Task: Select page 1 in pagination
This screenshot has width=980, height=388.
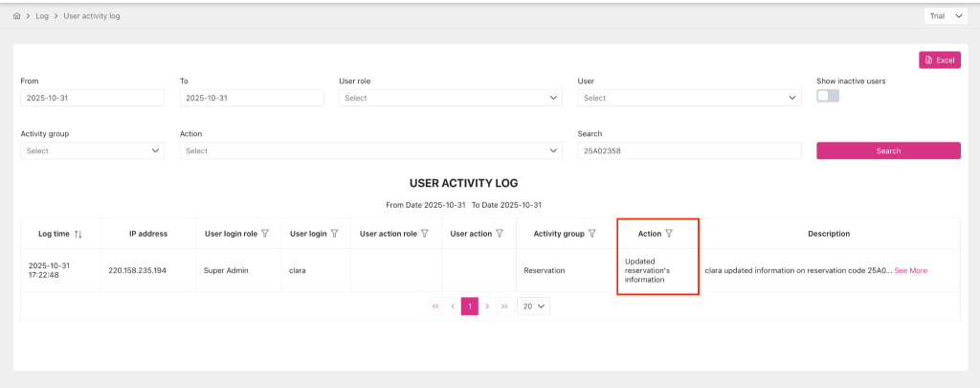Action: pos(469,306)
